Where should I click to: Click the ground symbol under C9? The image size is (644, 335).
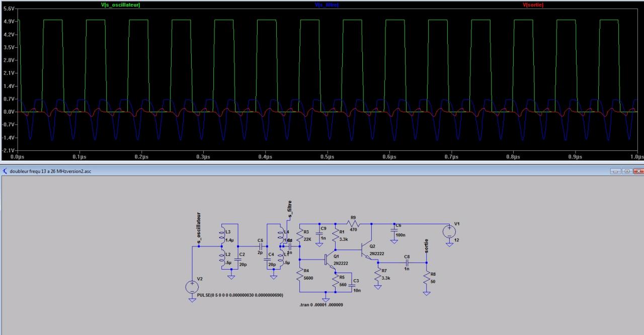(x=318, y=244)
